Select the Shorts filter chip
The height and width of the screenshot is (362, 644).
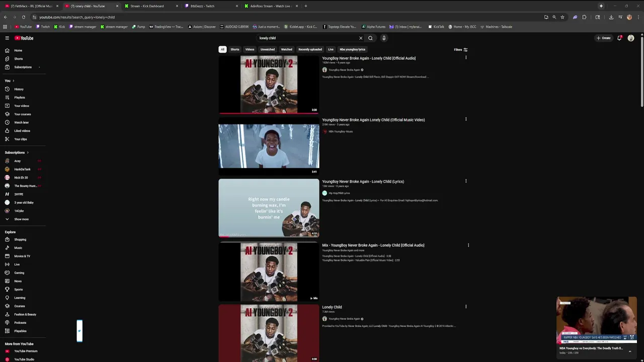tap(235, 49)
